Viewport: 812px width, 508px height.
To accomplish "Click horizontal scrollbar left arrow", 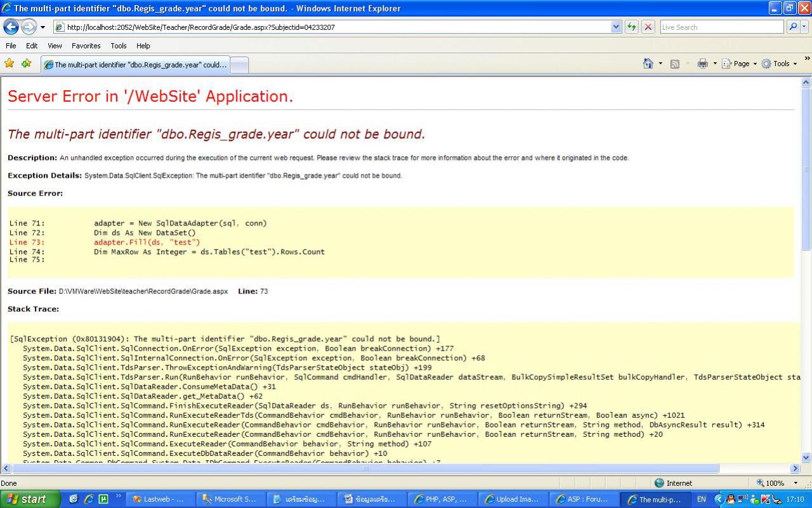I will (6, 469).
